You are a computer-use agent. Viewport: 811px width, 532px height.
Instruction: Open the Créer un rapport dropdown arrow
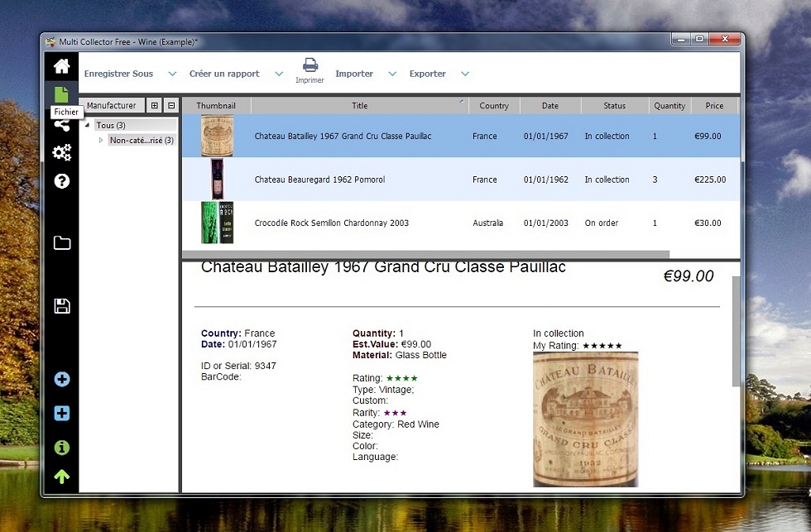[x=279, y=74]
